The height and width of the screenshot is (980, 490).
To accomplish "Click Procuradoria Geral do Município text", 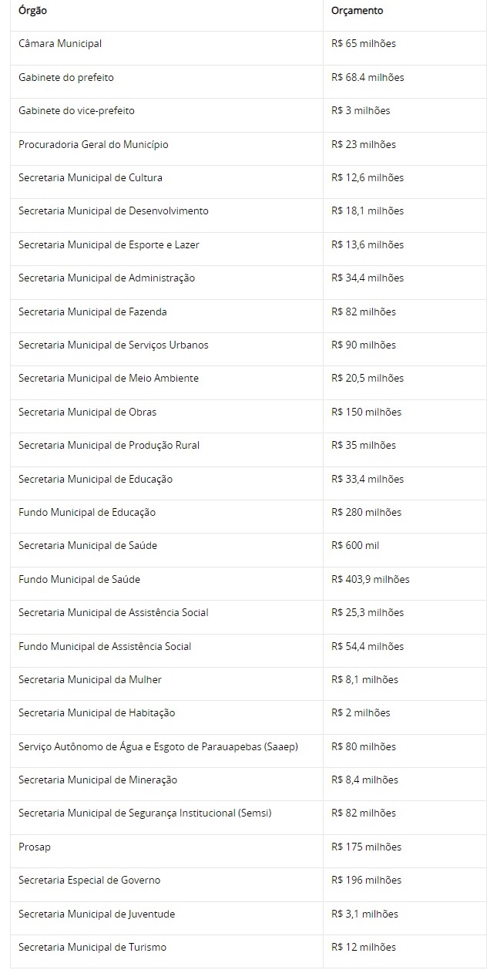I will (93, 144).
